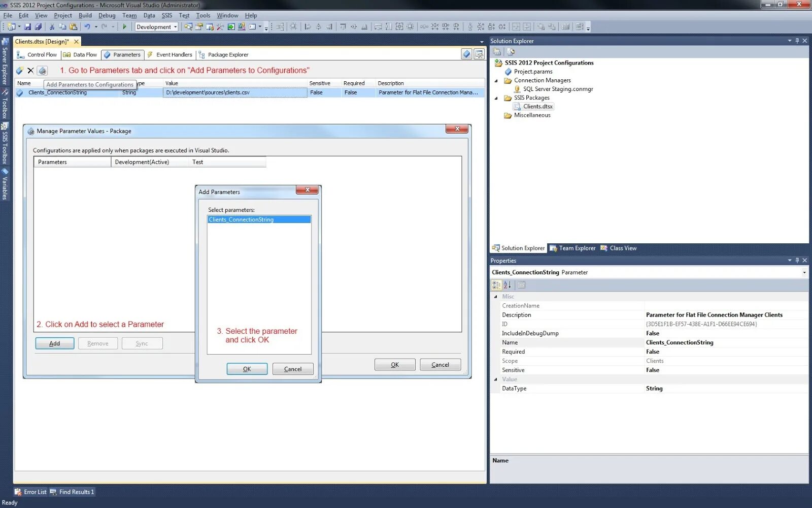
Task: Click the Undo arrow icon
Action: coord(87,26)
